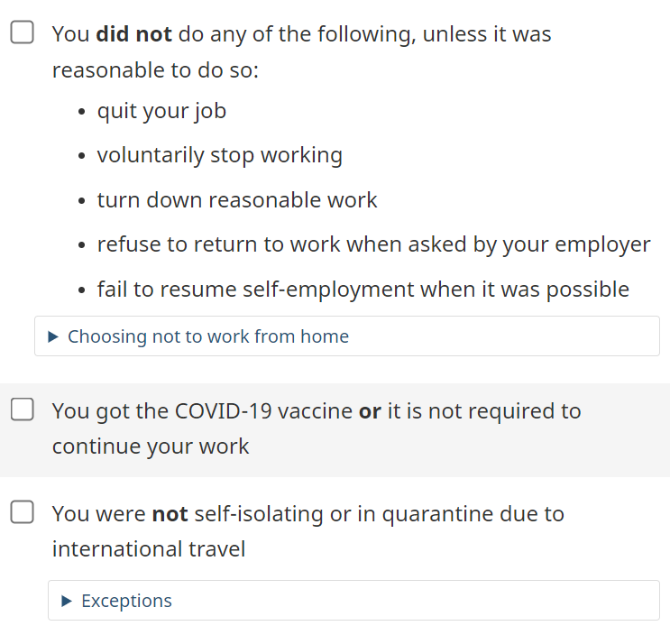Click the disclosure triangle next to Exceptions
The height and width of the screenshot is (644, 670).
point(67,601)
